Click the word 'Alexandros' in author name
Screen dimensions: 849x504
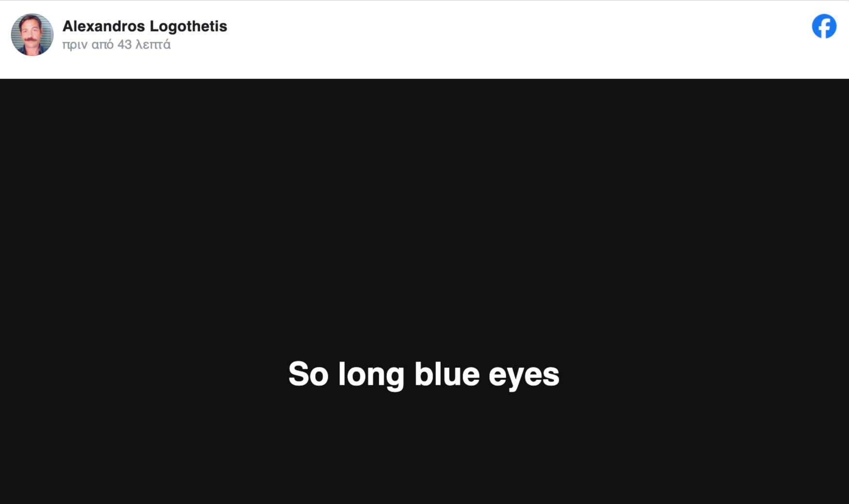(x=104, y=26)
